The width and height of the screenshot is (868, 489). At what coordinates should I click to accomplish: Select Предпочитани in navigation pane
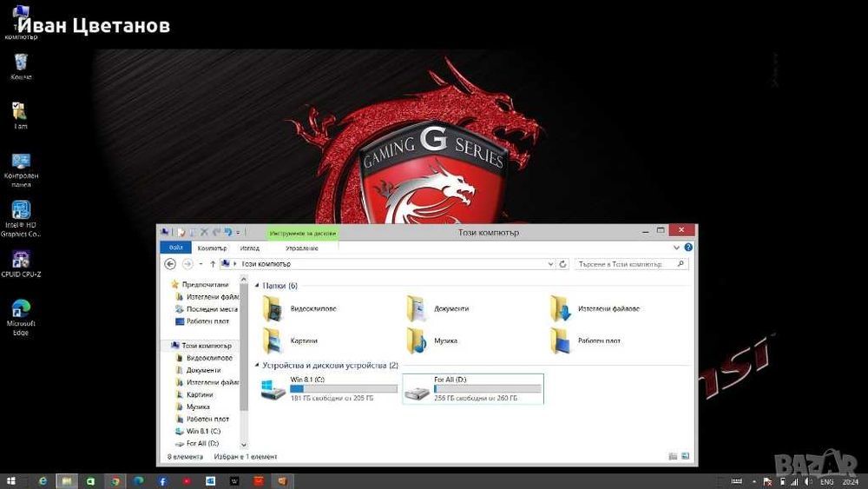(x=205, y=285)
